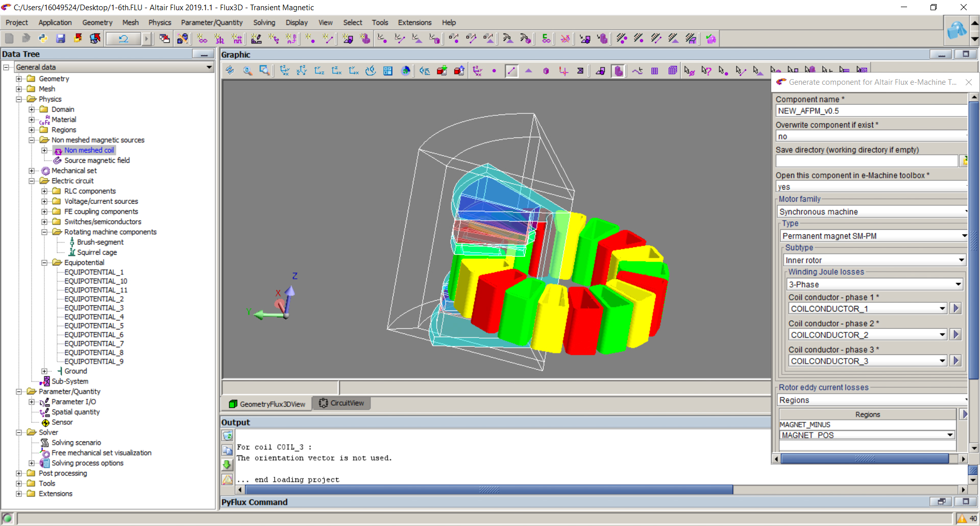This screenshot has height=526, width=980.
Task: Toggle display of volumes cube icon
Action: [546, 71]
